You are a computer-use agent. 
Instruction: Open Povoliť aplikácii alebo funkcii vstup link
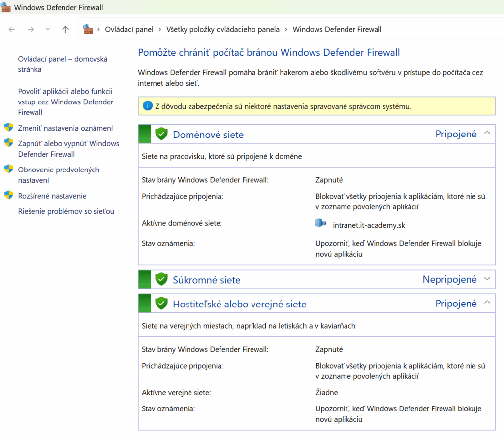point(65,102)
